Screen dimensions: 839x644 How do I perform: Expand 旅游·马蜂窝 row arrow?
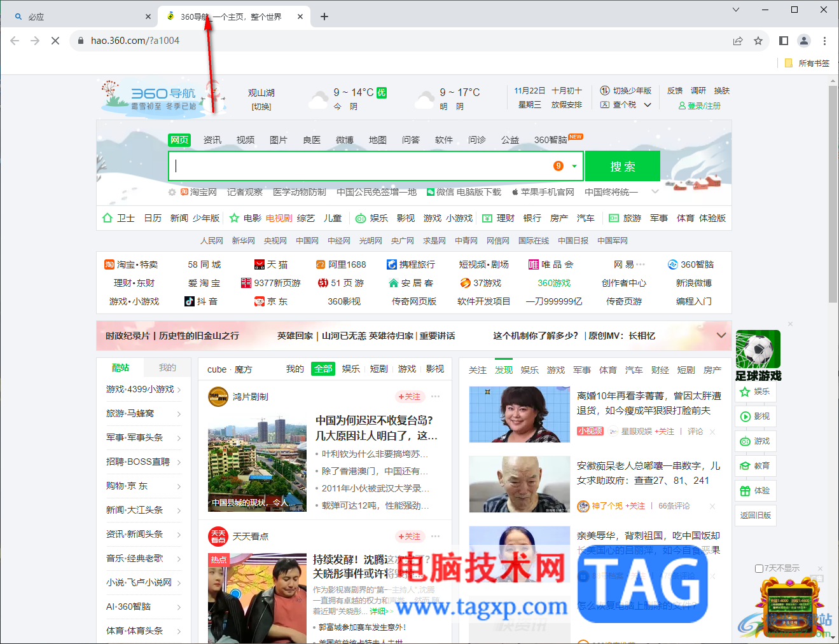[x=179, y=414]
